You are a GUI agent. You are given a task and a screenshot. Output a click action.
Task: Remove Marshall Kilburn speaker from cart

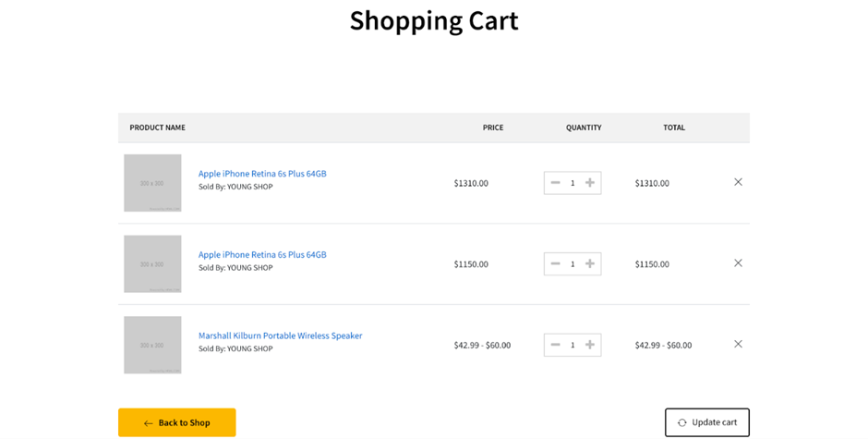[738, 344]
